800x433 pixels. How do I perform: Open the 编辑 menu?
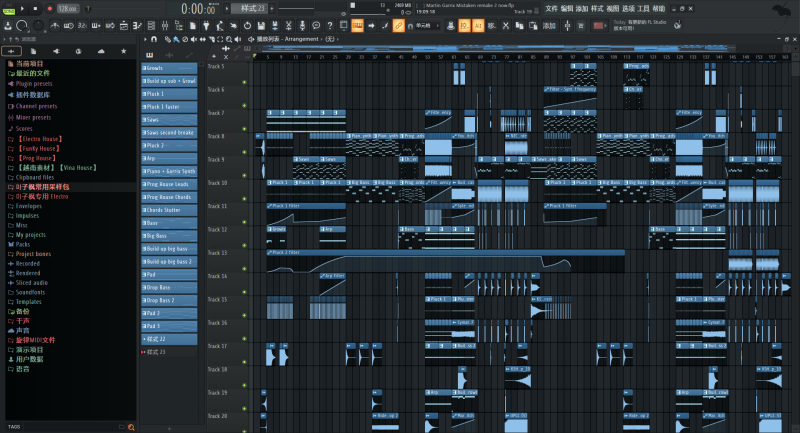567,9
